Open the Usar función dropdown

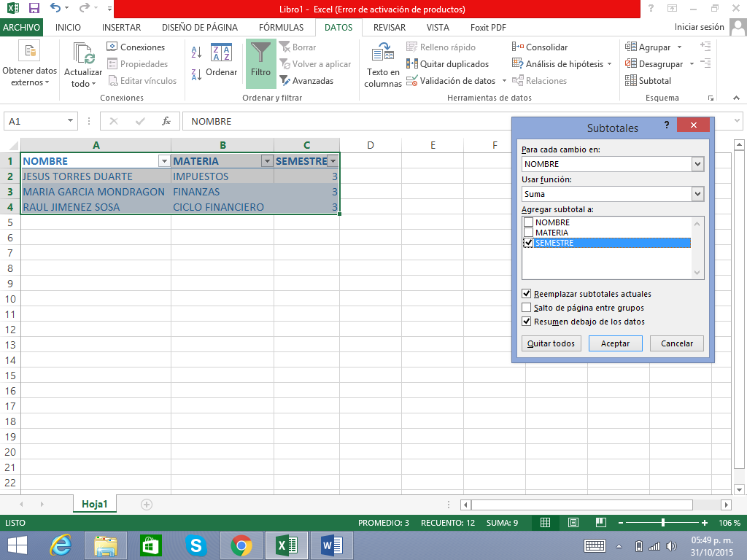tap(697, 194)
